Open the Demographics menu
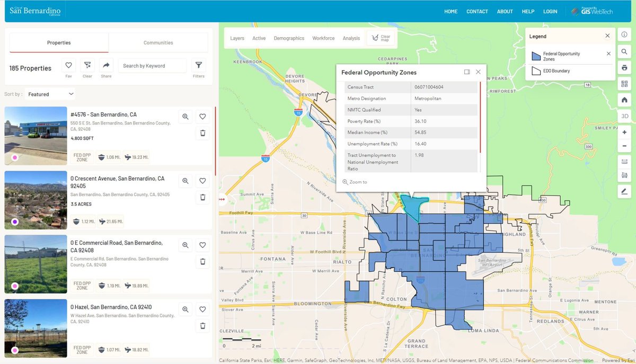The width and height of the screenshot is (636, 364). [x=289, y=38]
